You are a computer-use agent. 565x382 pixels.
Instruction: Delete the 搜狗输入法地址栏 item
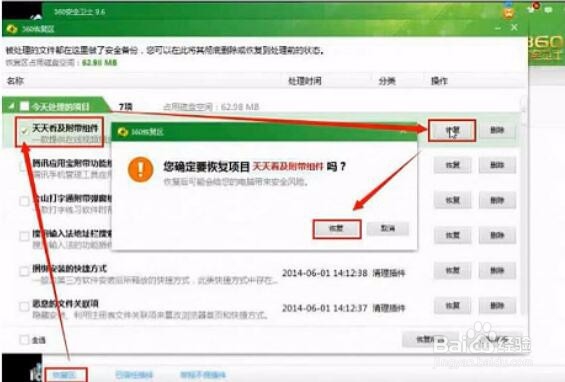(497, 235)
